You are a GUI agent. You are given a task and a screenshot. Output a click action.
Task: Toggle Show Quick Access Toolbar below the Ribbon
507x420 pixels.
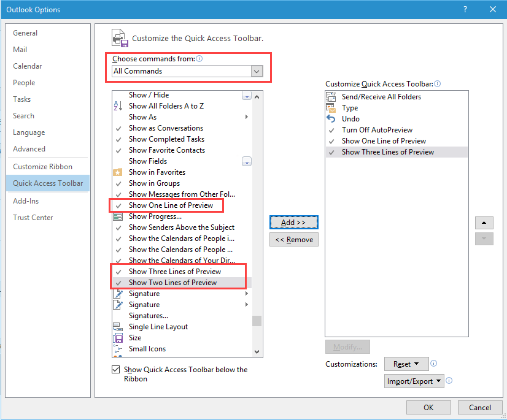(x=116, y=370)
